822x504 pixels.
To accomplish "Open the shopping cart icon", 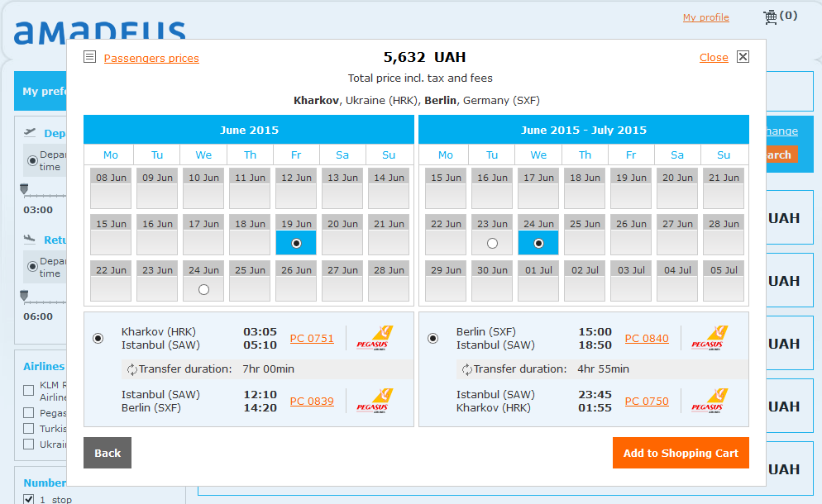I will [770, 17].
